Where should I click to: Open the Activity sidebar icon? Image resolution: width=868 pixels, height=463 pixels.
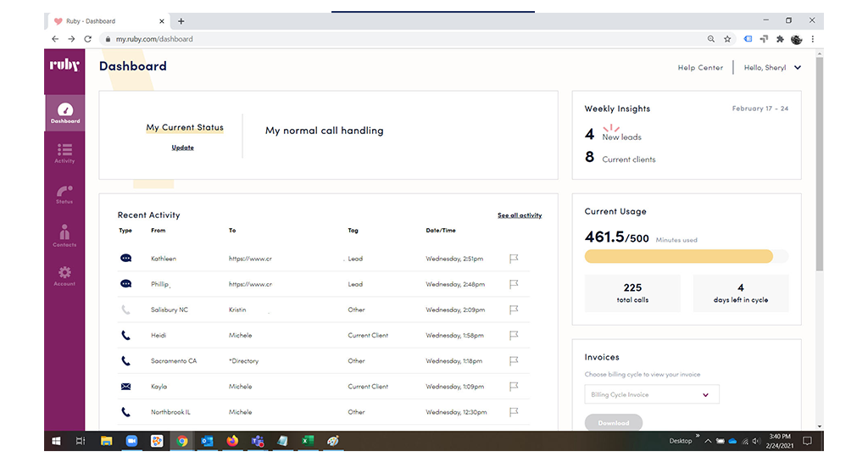tap(64, 153)
